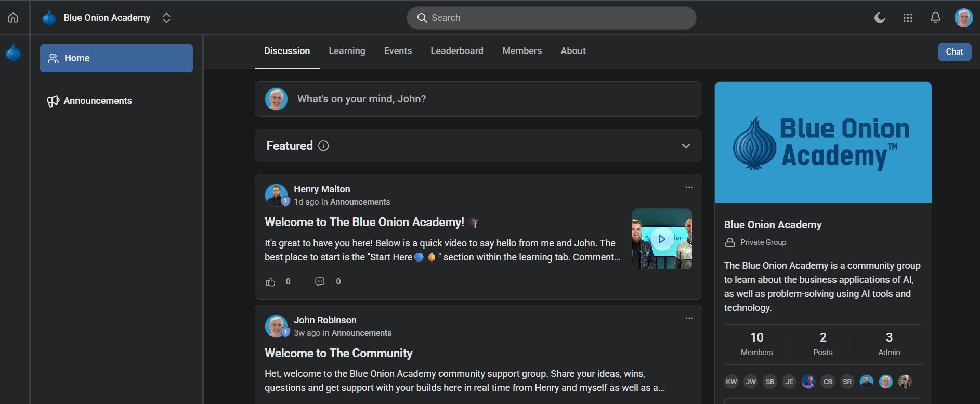Open the apps grid menu
This screenshot has height=404, width=980.
(x=908, y=18)
